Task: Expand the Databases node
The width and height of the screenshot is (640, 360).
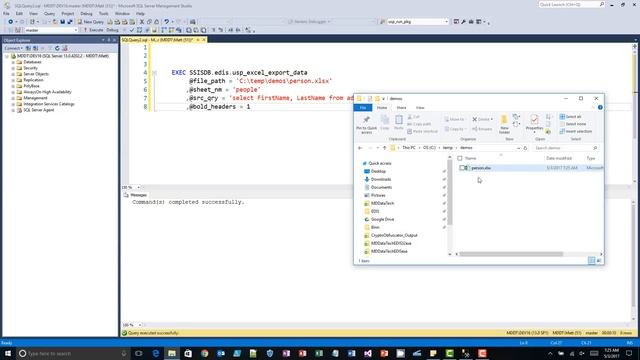Action: coord(13,62)
